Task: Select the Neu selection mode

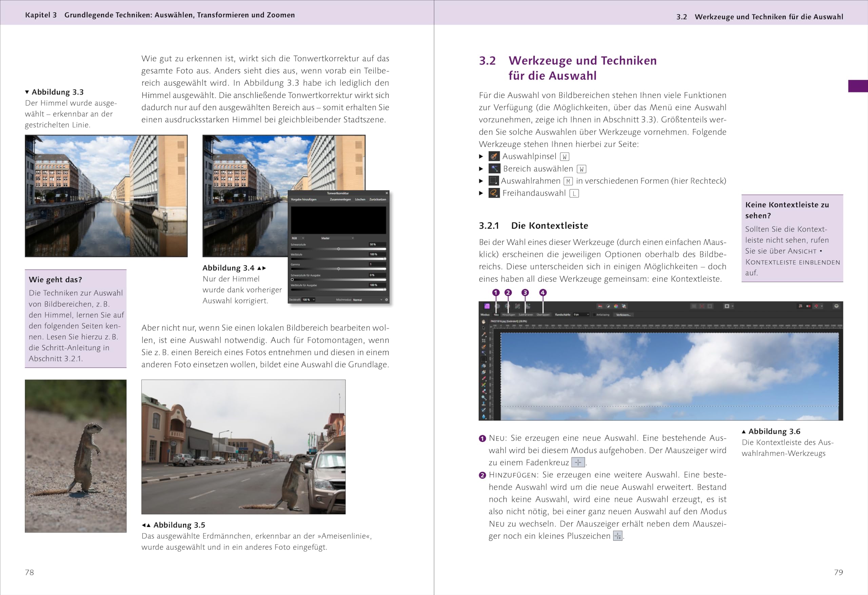Action: tap(496, 315)
